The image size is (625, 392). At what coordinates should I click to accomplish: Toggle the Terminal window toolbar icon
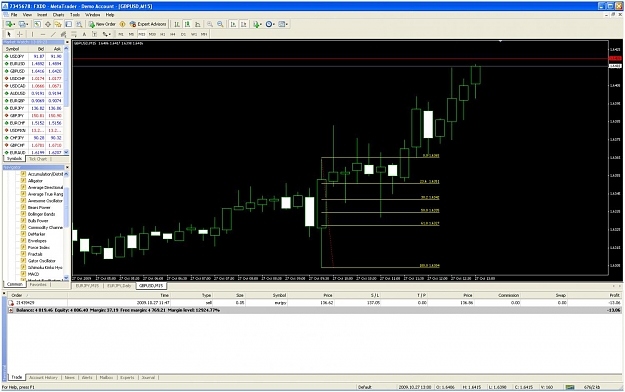click(69, 24)
